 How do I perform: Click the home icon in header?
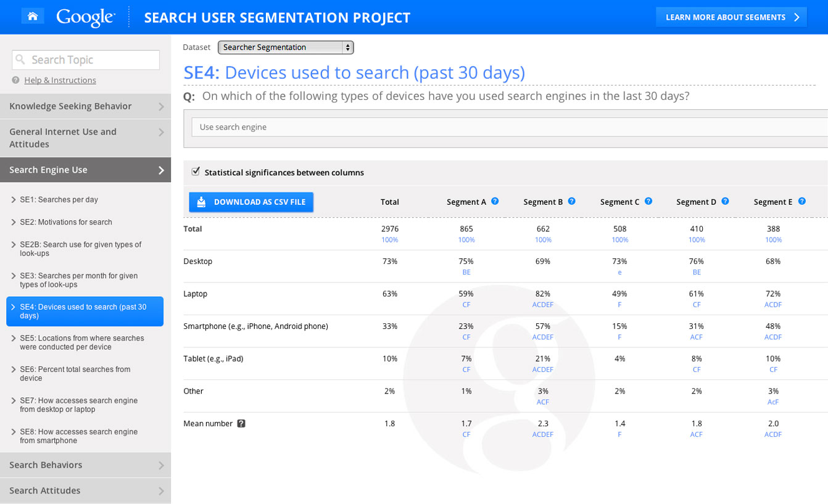click(32, 17)
